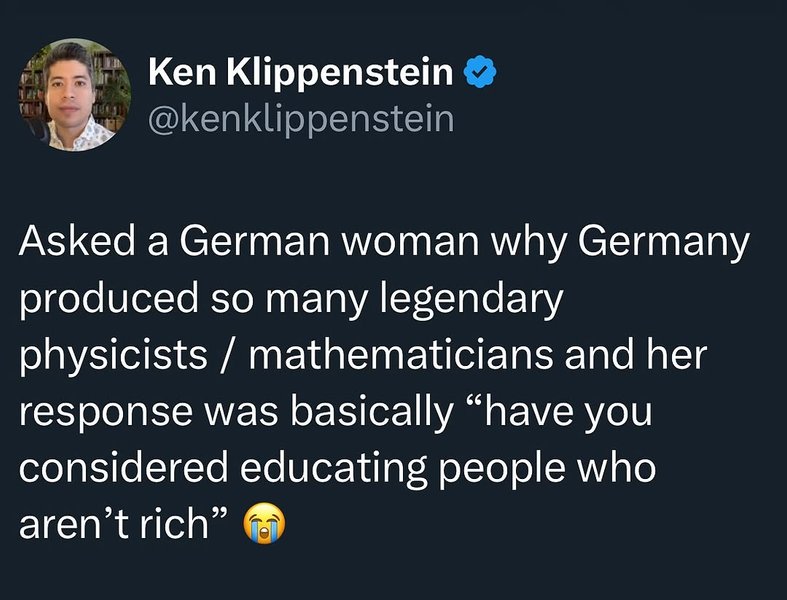Click the word "physicists" in the tweet
787x600 pixels.
point(110,355)
